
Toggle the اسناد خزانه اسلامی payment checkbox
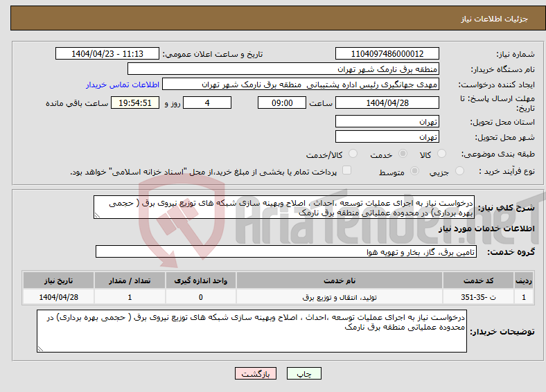click(x=347, y=170)
